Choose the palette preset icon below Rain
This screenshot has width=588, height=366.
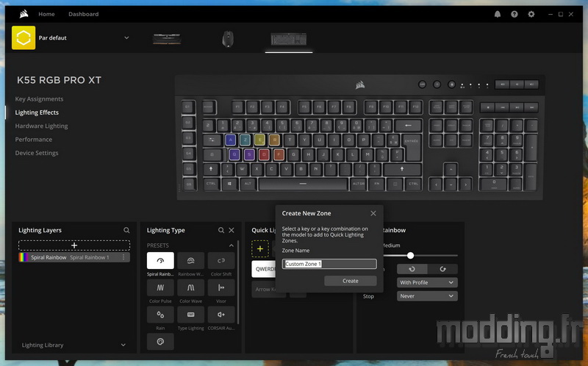(160, 342)
